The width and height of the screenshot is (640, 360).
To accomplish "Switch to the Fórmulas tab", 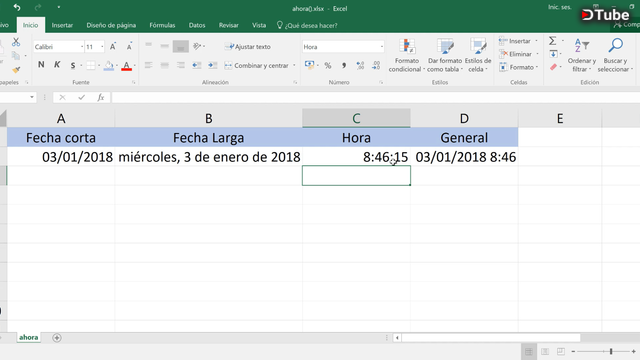I will [x=162, y=25].
